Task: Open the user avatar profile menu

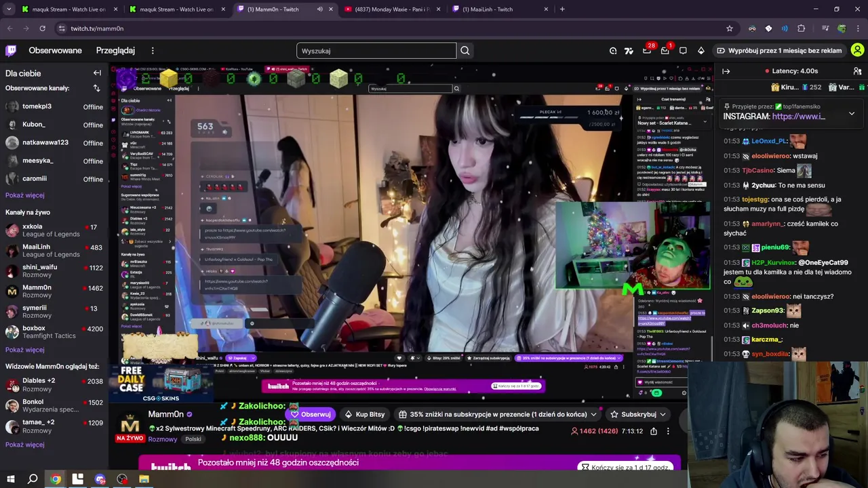Action: coord(857,50)
